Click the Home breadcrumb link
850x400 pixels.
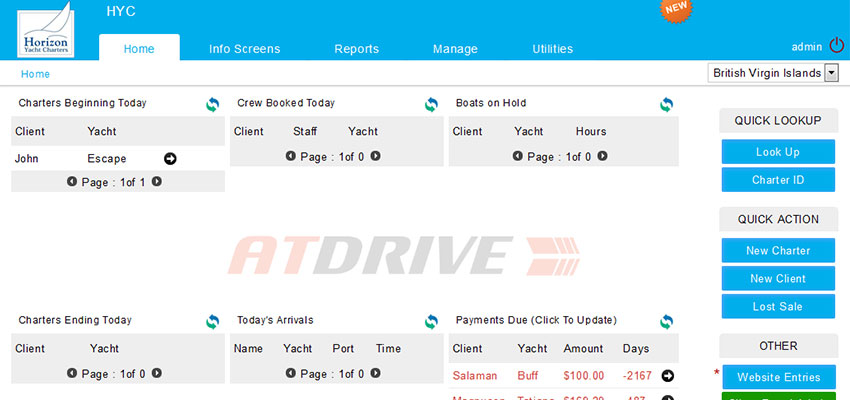(35, 74)
